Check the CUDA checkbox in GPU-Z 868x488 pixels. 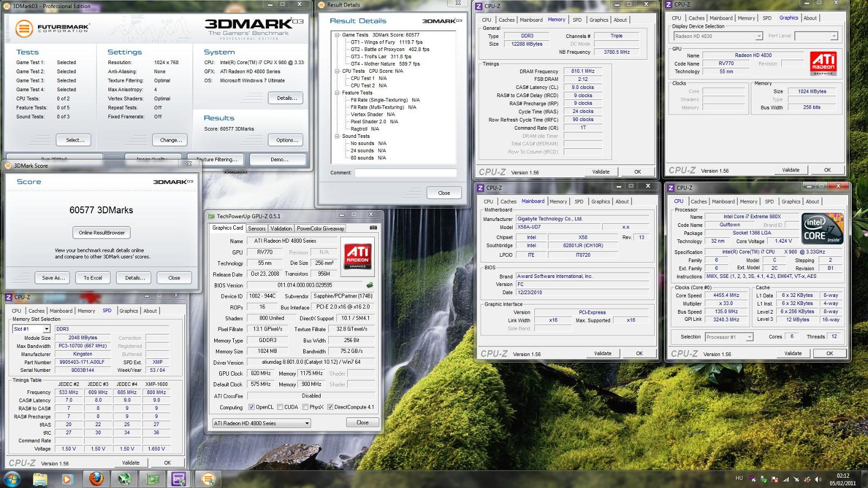280,407
